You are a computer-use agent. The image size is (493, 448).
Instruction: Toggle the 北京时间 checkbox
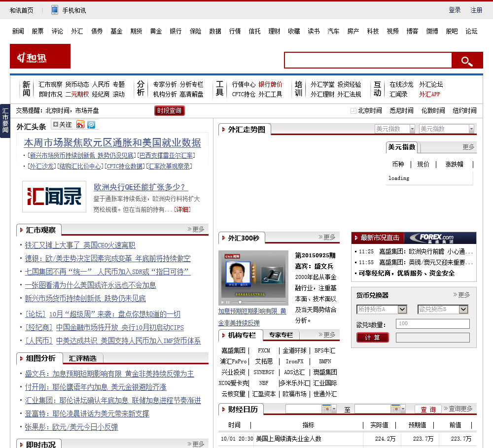point(353,111)
